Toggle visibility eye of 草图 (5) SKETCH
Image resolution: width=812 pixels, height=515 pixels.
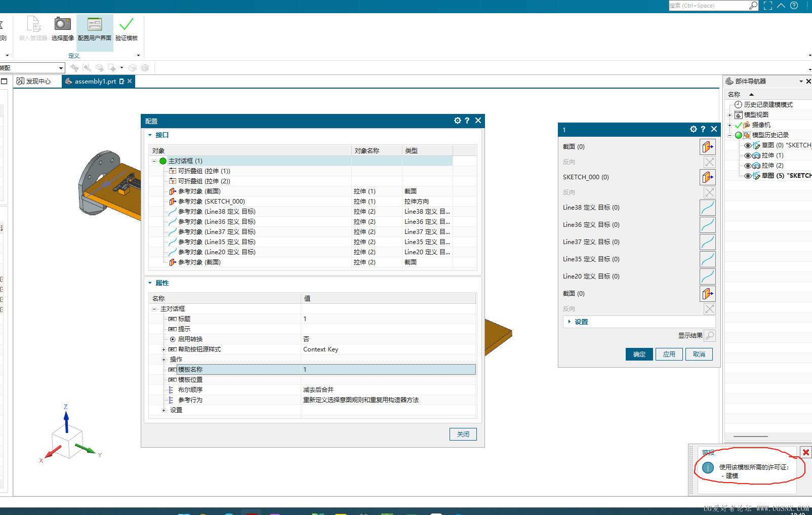[x=748, y=176]
